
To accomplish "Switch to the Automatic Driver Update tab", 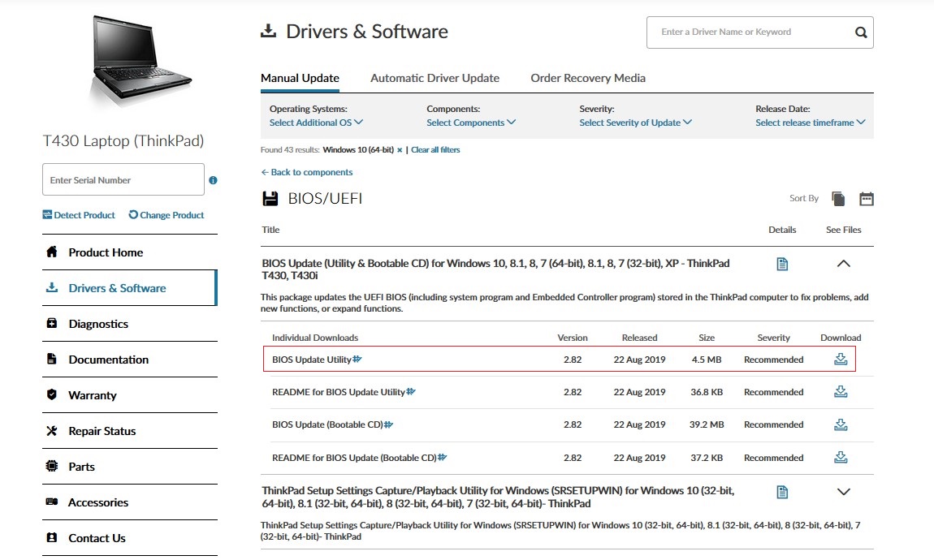I will pyautogui.click(x=435, y=78).
